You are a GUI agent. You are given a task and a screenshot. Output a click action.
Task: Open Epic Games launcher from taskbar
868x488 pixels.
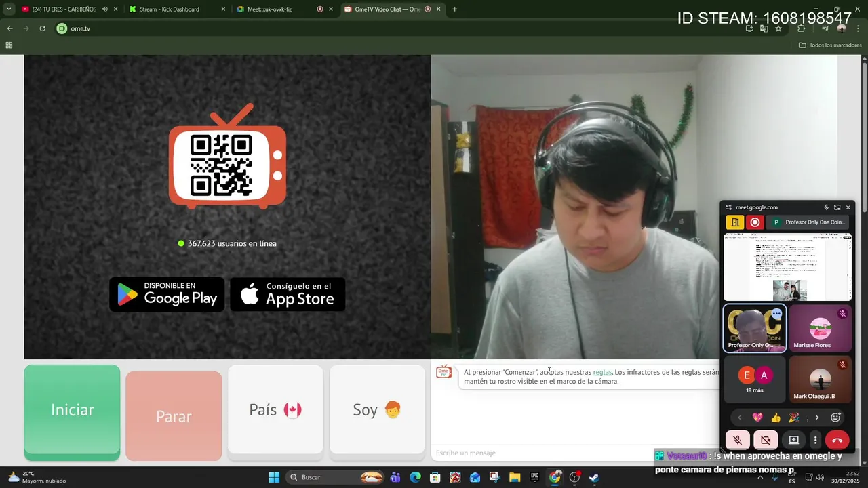coord(534,477)
